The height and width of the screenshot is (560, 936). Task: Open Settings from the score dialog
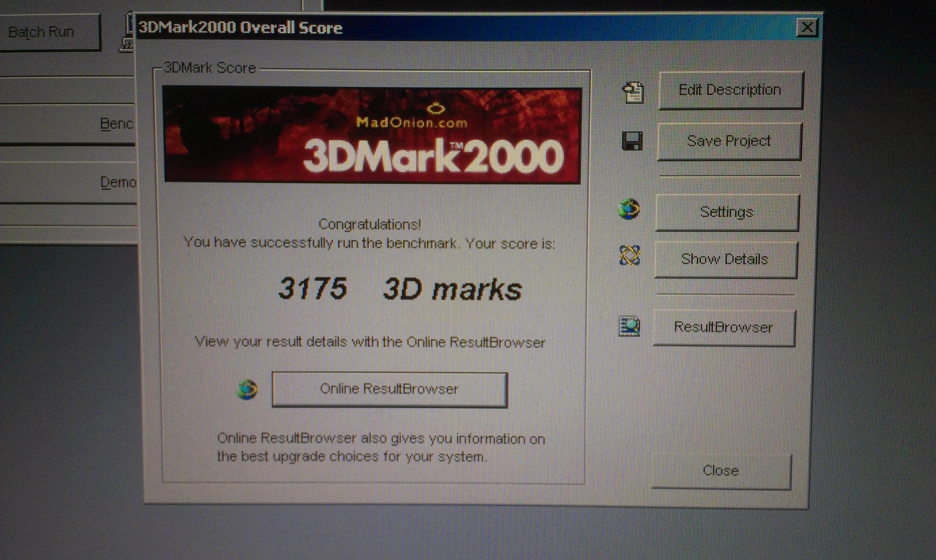[x=727, y=212]
